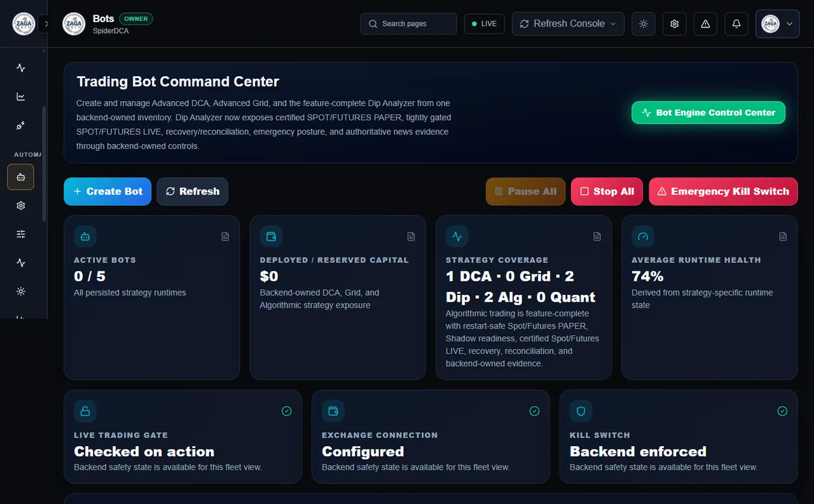814x504 pixels.
Task: Select the highlighted bot icon in sidebar
Action: coord(21,177)
